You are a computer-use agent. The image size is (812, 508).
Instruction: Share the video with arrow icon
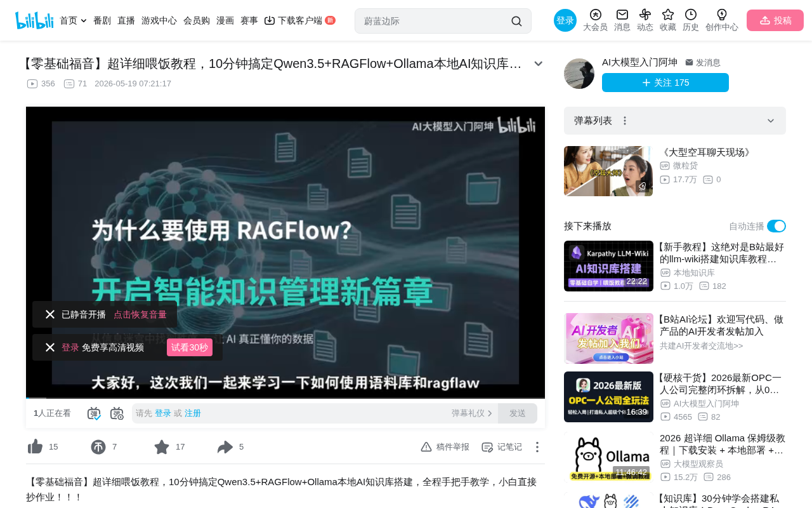tap(225, 447)
